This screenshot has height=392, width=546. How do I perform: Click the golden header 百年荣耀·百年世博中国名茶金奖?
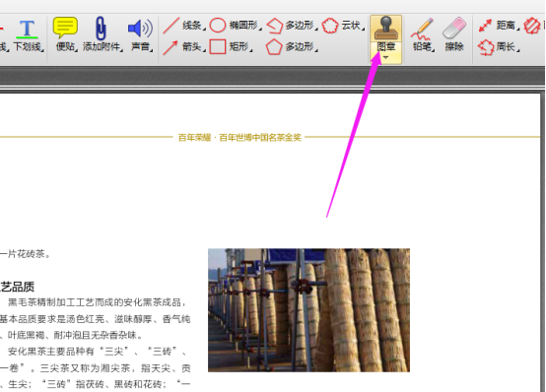239,138
